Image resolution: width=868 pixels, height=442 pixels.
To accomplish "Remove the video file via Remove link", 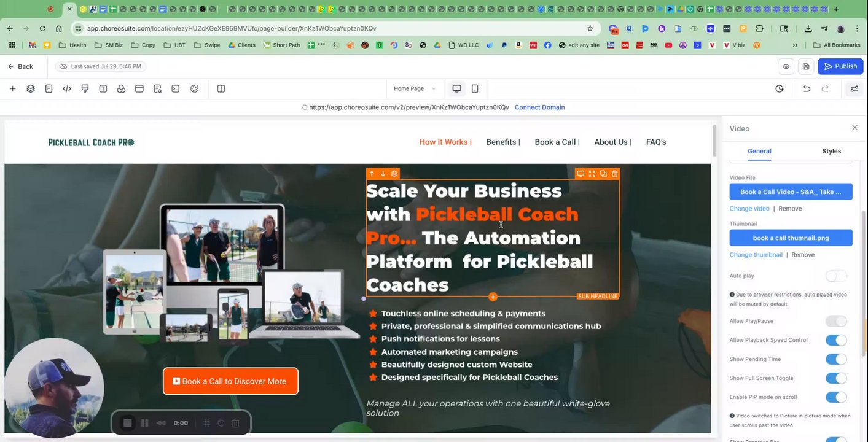I will pyautogui.click(x=790, y=209).
